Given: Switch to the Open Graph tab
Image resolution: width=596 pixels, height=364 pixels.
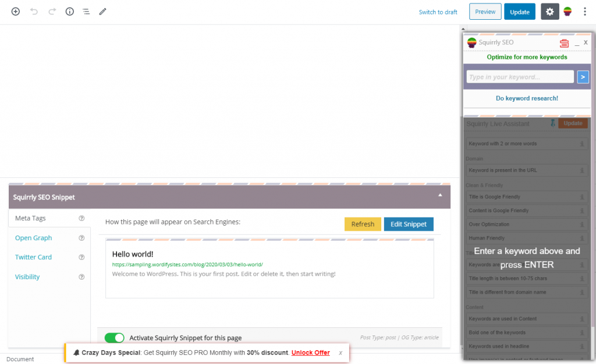Looking at the screenshot, I should (x=33, y=238).
